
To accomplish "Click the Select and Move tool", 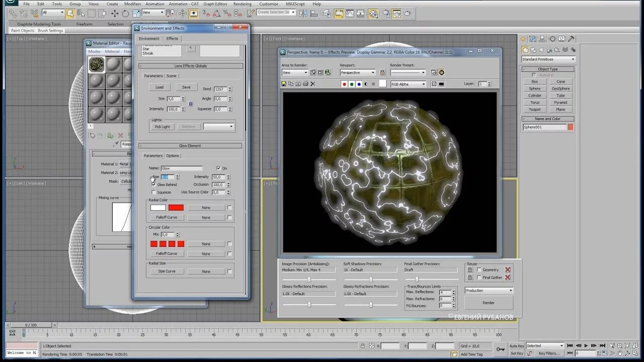I will pos(115,14).
